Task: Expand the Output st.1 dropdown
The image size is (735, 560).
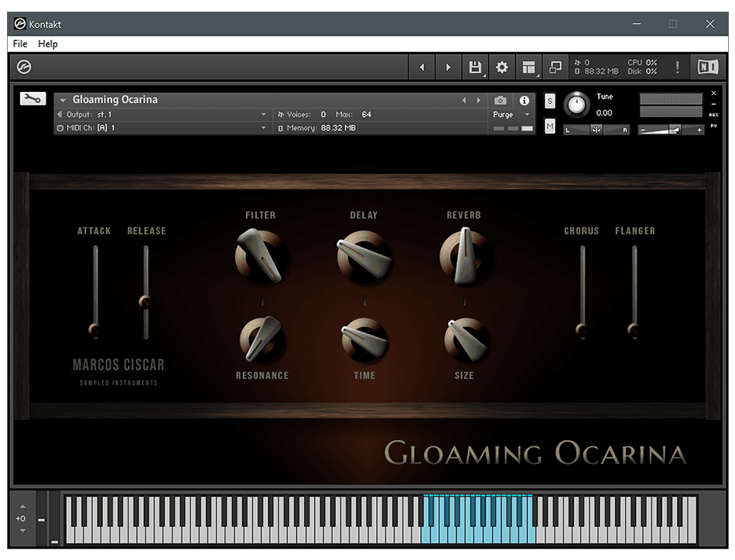Action: [264, 114]
